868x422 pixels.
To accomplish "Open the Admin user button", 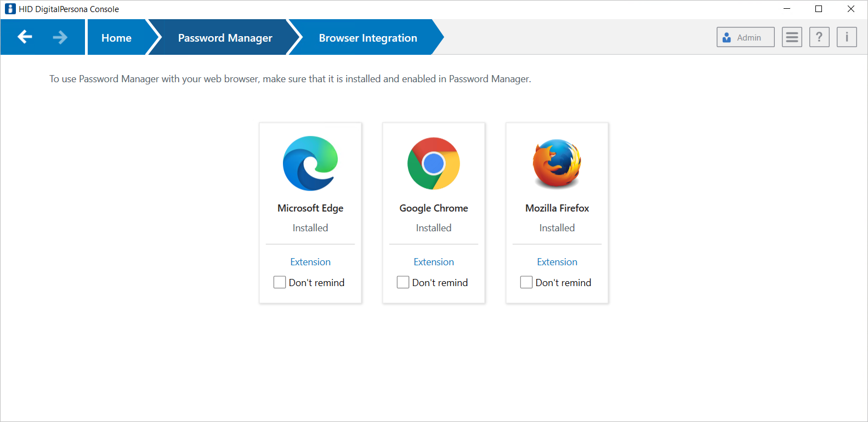I will 746,37.
